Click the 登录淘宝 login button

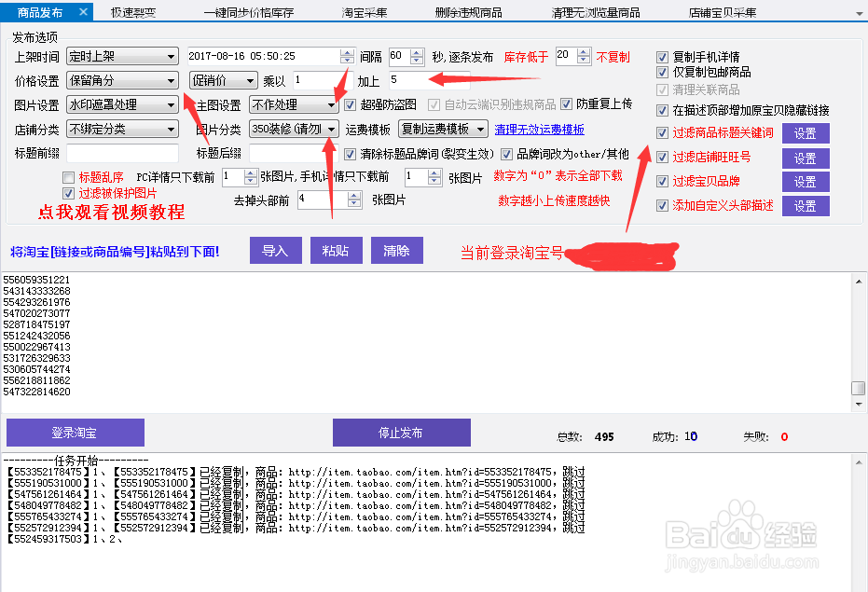click(76, 433)
